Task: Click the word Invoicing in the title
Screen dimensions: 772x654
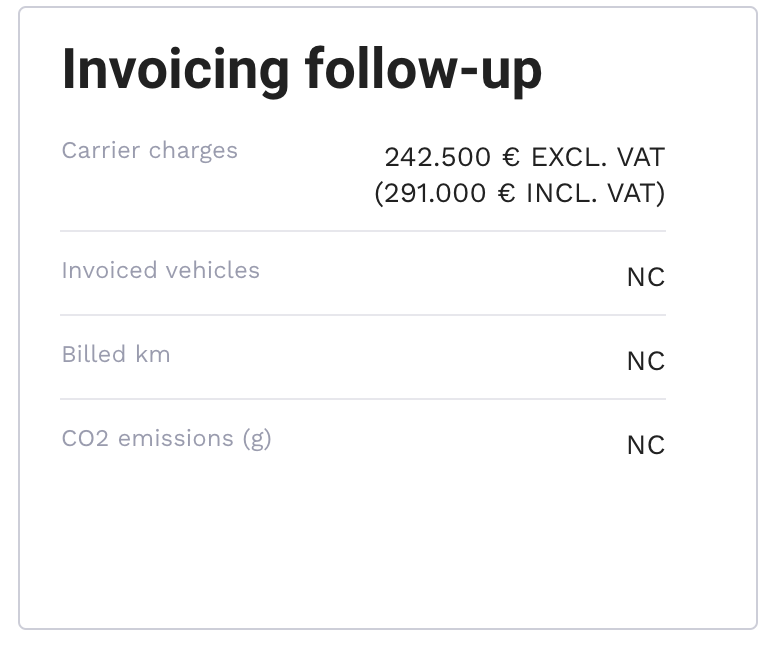Action: click(176, 70)
